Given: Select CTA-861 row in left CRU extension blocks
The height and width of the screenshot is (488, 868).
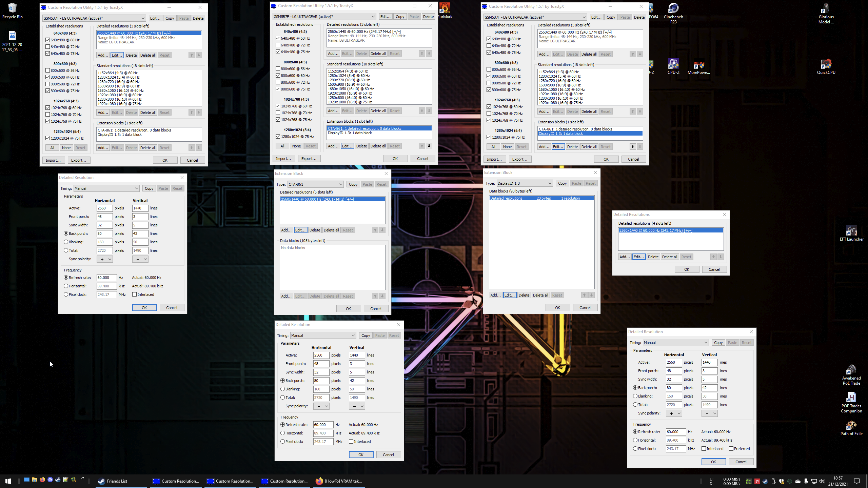Looking at the screenshot, I should tap(149, 130).
